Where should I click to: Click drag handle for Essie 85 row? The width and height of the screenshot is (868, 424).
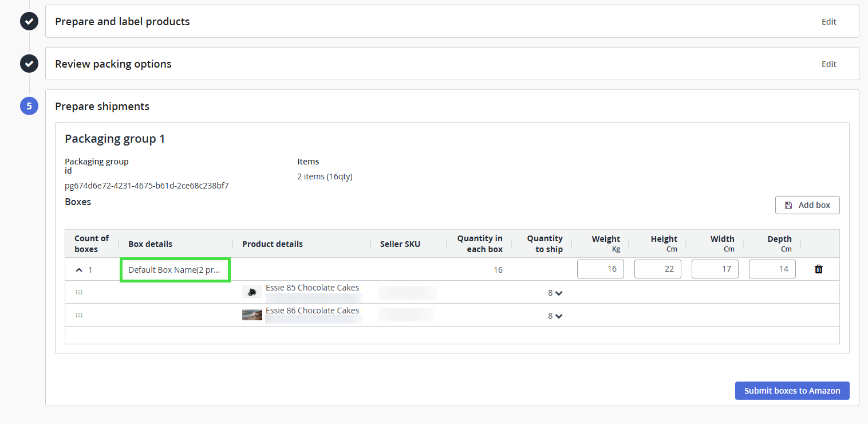click(x=79, y=292)
